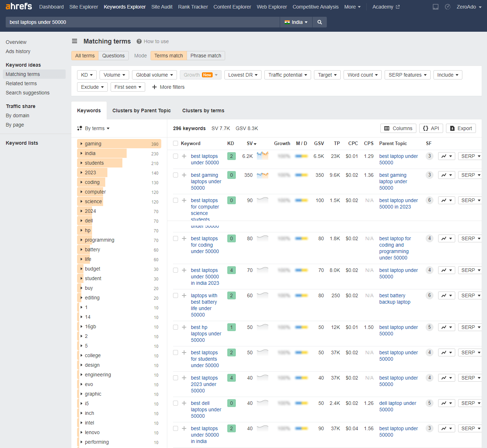Click M/D bar for 'best dell laptops' row
The image size is (487, 448).
click(301, 403)
